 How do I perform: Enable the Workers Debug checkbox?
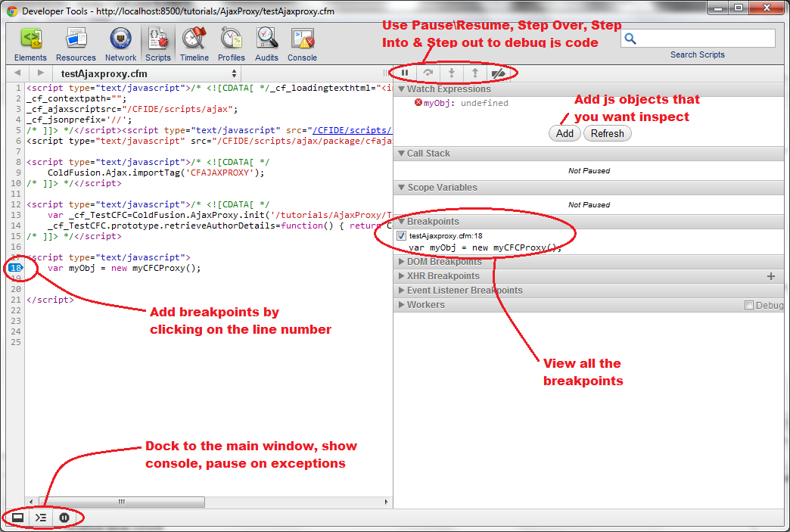point(749,305)
